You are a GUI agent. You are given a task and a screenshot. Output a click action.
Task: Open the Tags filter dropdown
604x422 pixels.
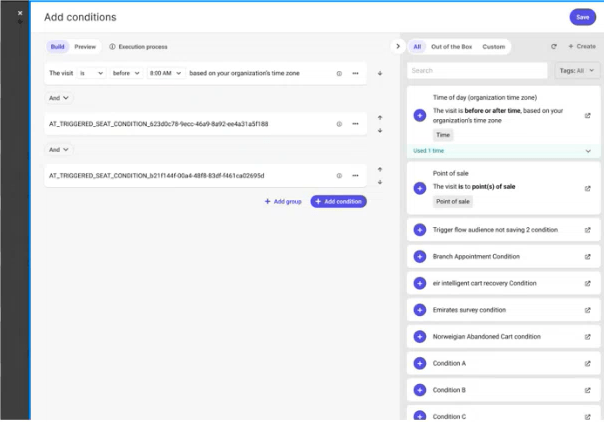(x=579, y=71)
